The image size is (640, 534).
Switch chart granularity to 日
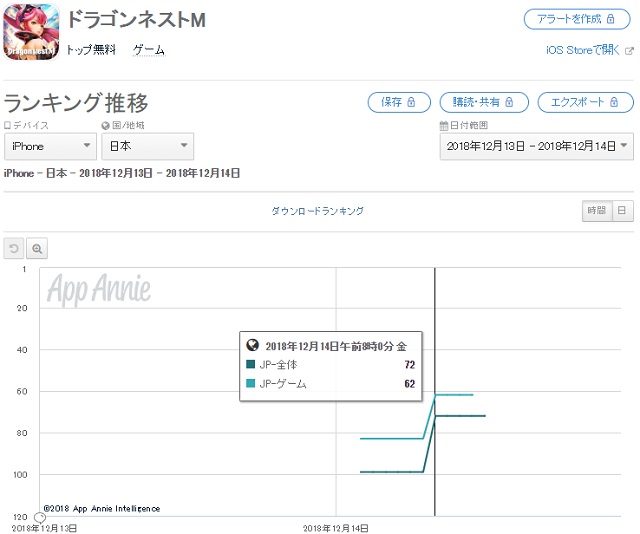622,211
